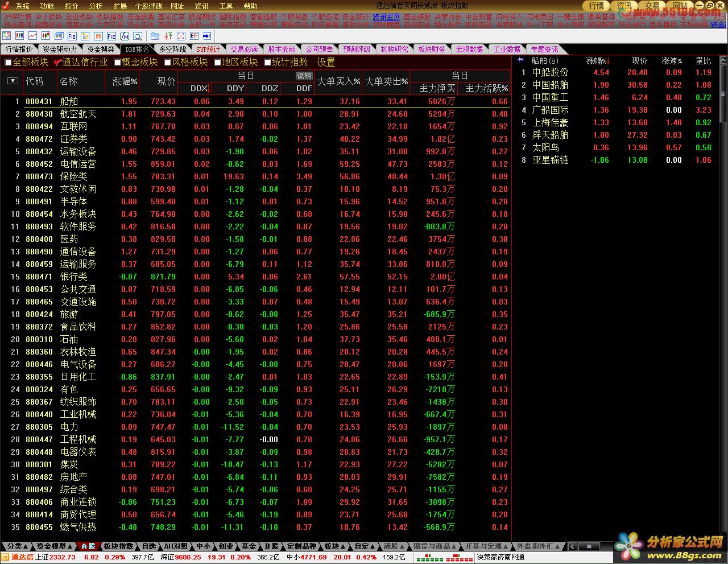Expand the 港股 bottom tab menu

(x=393, y=546)
